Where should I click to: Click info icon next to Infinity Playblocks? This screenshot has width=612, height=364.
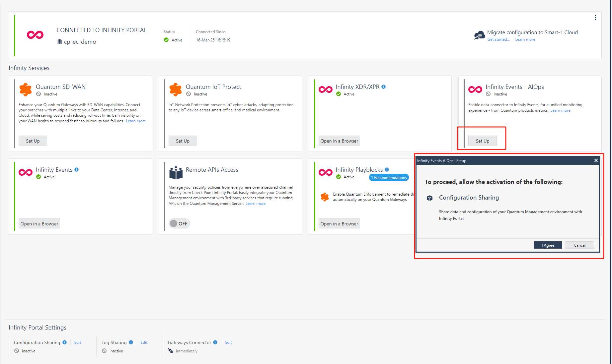[387, 170]
